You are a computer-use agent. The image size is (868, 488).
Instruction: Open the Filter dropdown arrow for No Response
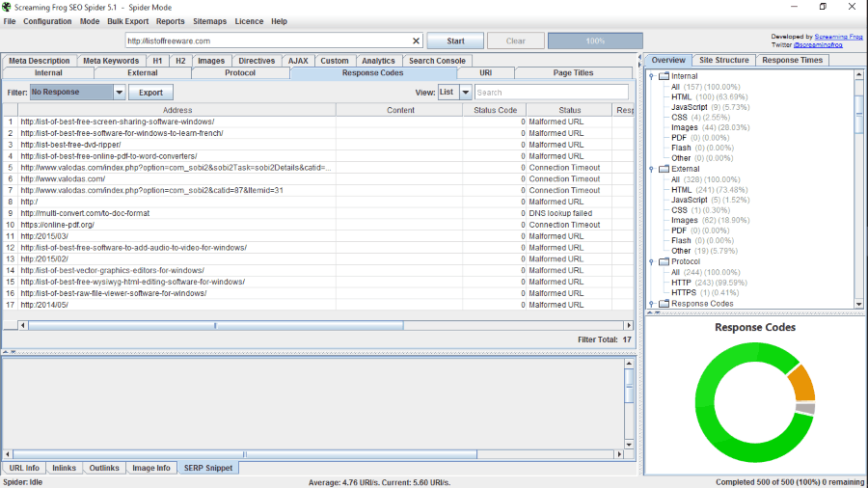(x=119, y=93)
